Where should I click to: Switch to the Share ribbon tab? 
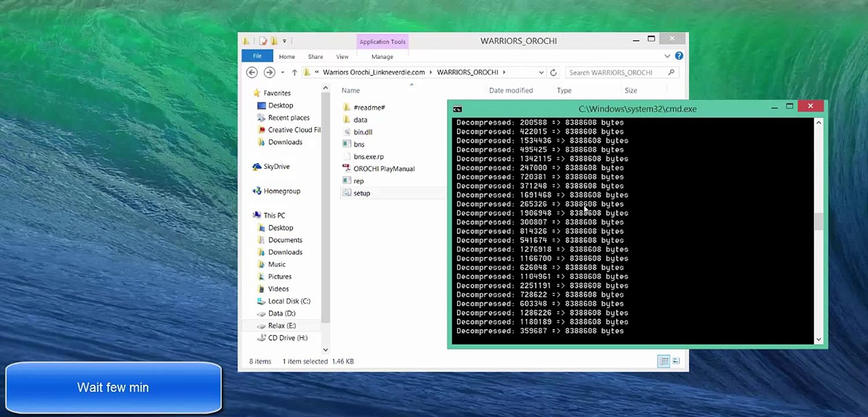(x=315, y=57)
